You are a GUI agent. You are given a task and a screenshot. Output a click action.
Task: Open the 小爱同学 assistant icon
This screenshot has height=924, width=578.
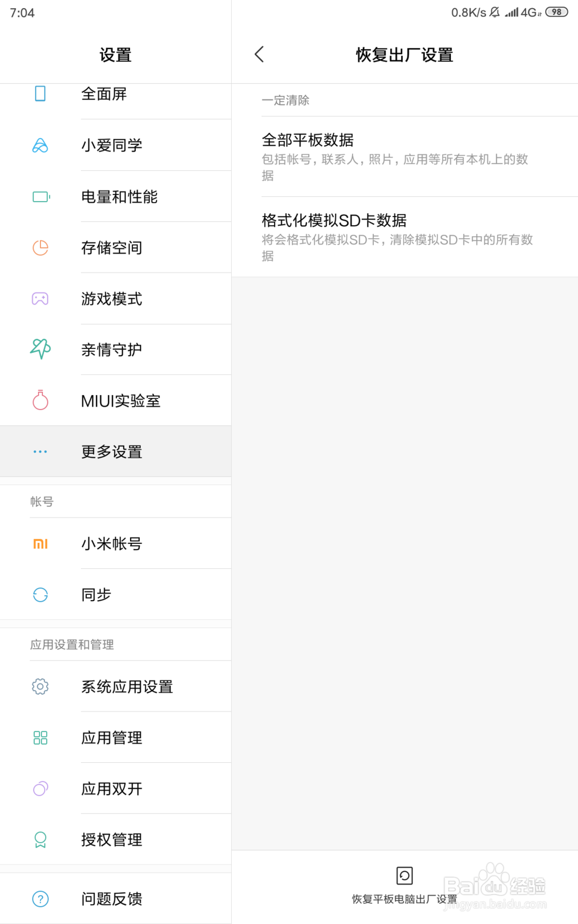[x=40, y=146]
